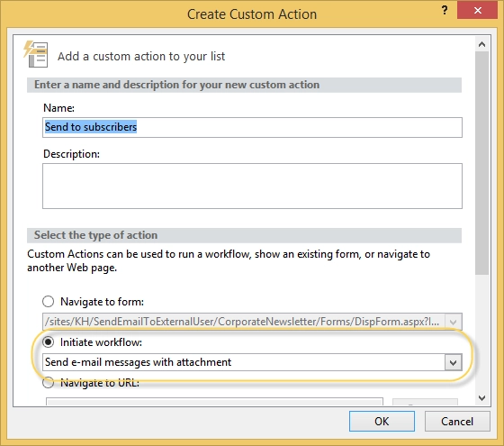The height and width of the screenshot is (446, 504).
Task: Click inside the Description text area
Action: pos(252,186)
